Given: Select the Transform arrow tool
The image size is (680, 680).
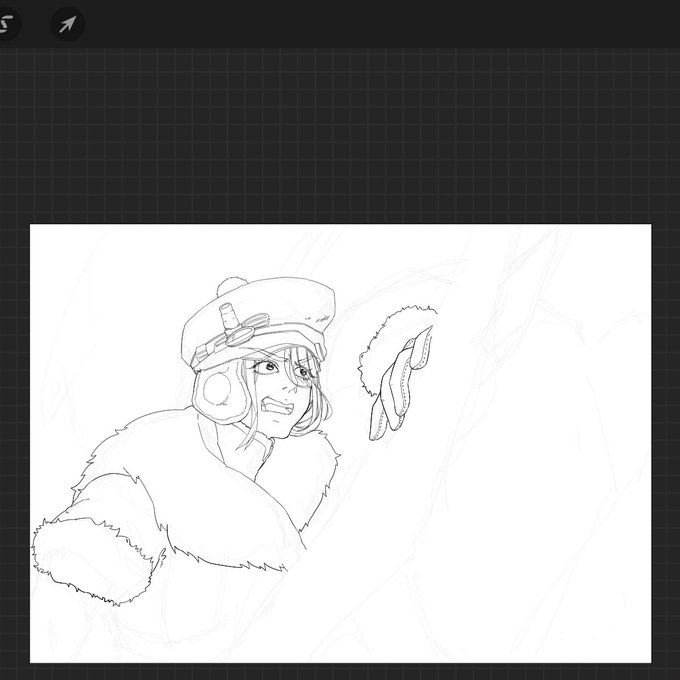Looking at the screenshot, I should (x=68, y=24).
